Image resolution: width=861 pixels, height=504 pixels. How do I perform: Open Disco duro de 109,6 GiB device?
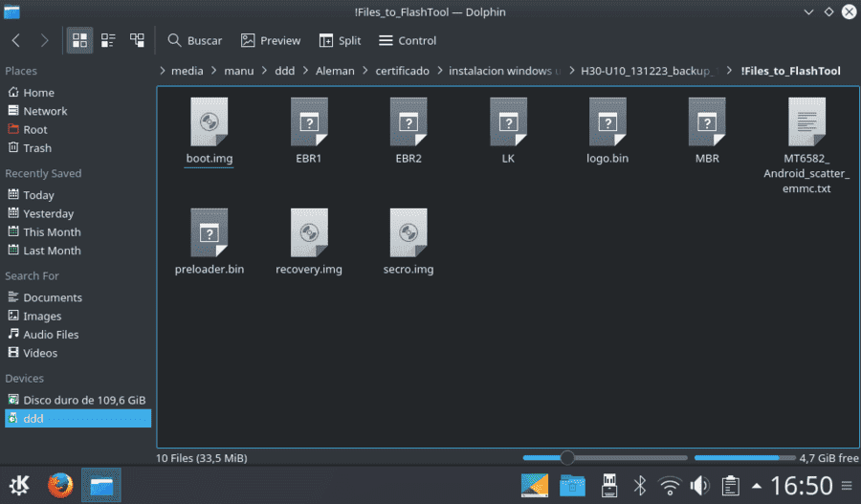click(77, 400)
